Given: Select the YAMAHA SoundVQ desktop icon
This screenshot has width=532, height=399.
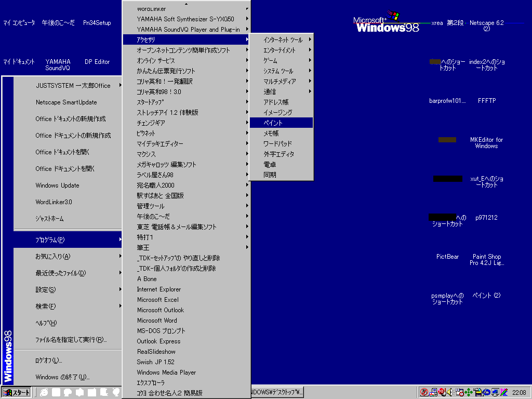Looking at the screenshot, I should coord(58,64).
